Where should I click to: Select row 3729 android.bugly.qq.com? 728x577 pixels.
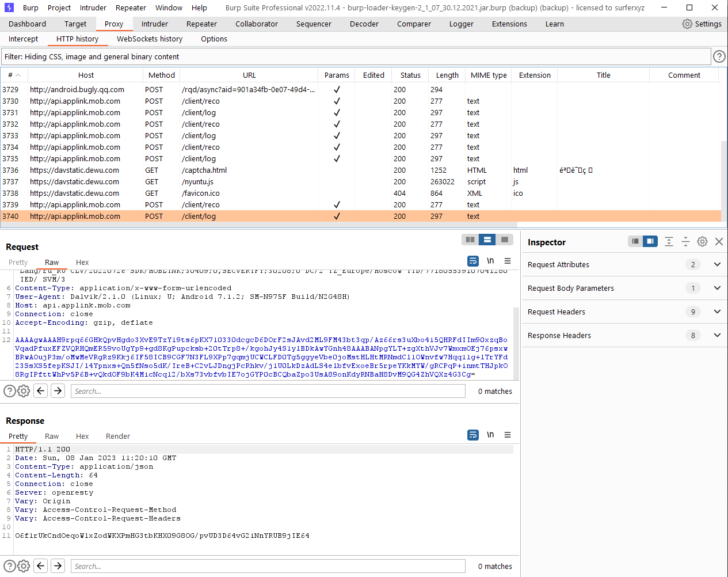[361, 89]
